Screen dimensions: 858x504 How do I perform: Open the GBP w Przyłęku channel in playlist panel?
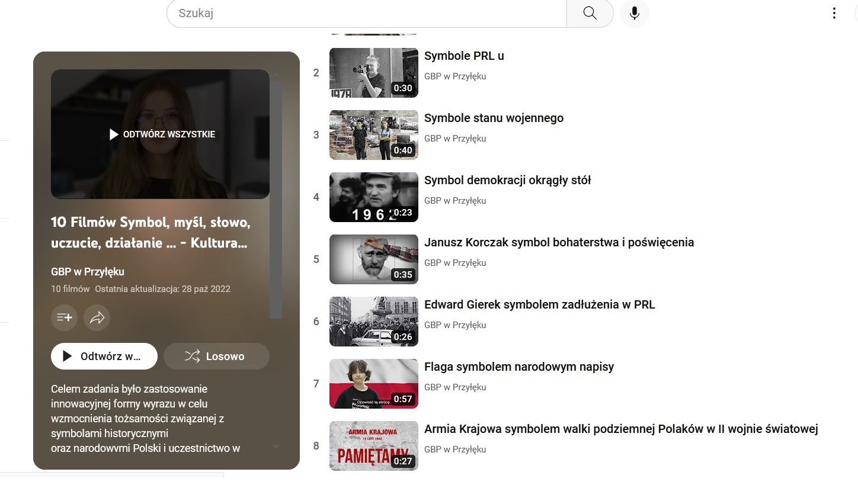pyautogui.click(x=88, y=272)
